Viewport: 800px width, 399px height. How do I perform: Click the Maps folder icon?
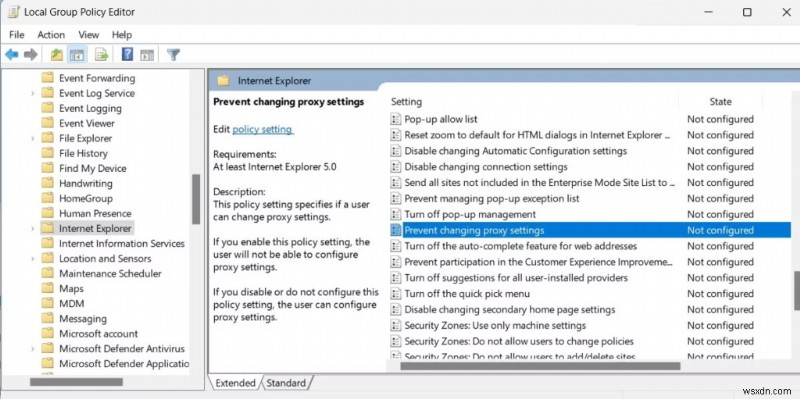[47, 288]
